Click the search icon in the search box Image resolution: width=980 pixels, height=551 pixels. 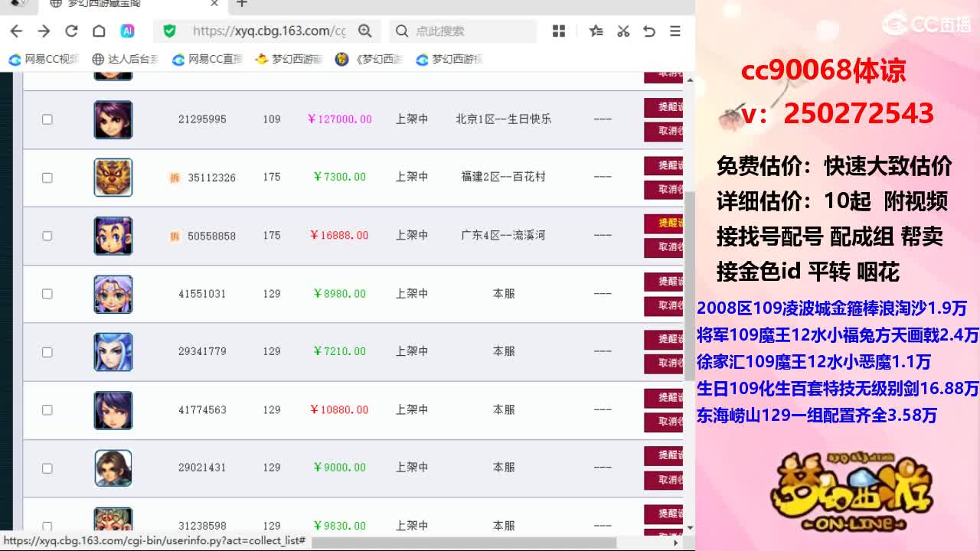pos(401,31)
